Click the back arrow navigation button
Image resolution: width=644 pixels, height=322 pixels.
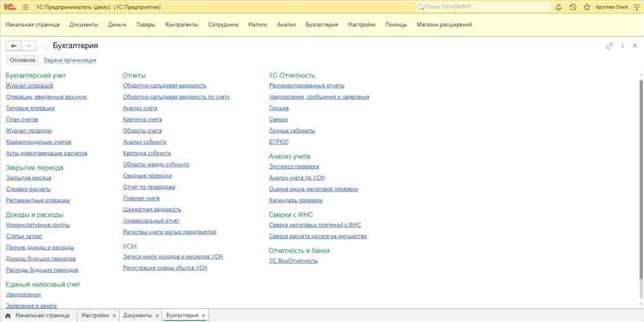[x=14, y=46]
